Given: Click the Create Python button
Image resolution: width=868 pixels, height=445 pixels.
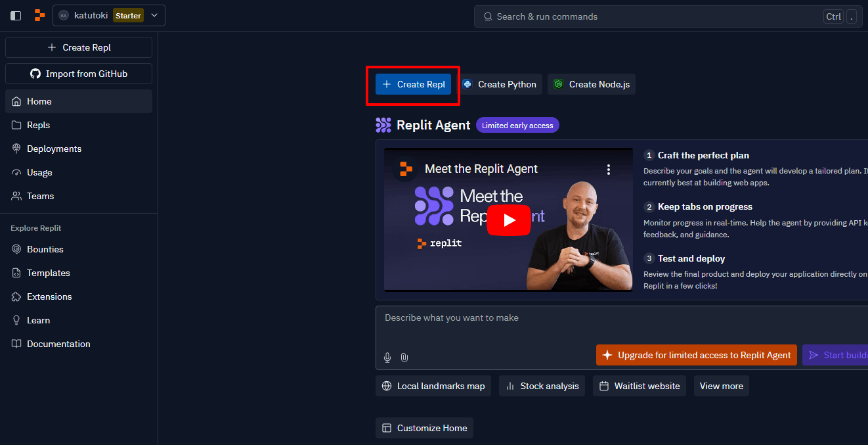Looking at the screenshot, I should pyautogui.click(x=499, y=84).
